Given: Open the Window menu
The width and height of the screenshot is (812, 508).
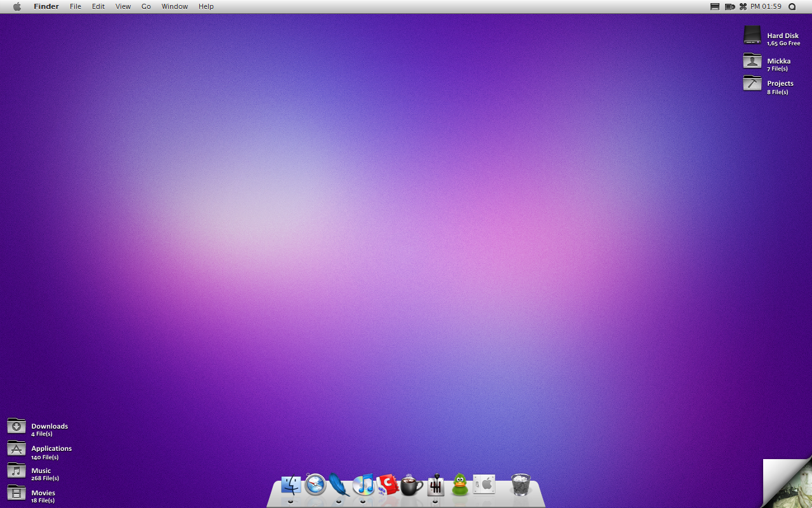Looking at the screenshot, I should point(174,6).
